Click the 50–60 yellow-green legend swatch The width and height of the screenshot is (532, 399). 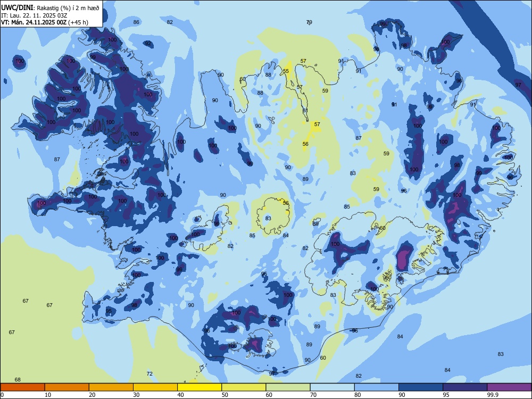pyautogui.click(x=244, y=387)
